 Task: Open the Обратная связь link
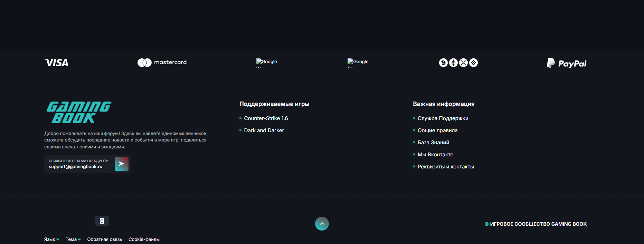pyautogui.click(x=104, y=239)
